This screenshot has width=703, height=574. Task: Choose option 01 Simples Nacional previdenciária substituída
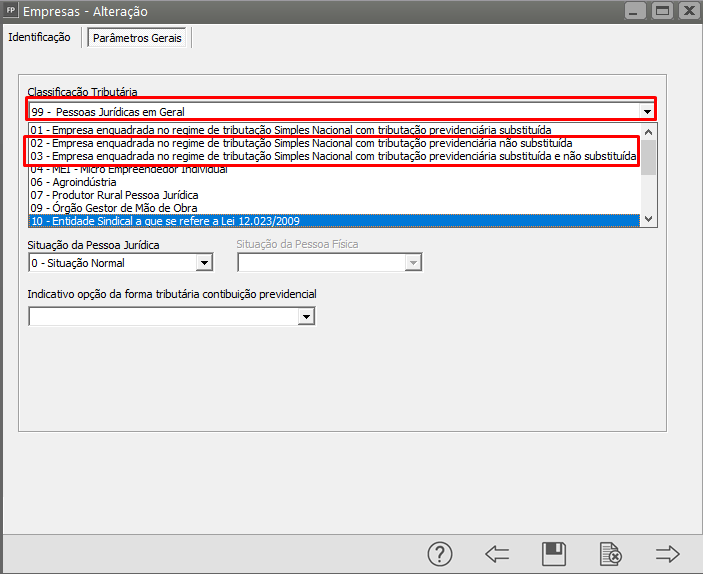(334, 130)
